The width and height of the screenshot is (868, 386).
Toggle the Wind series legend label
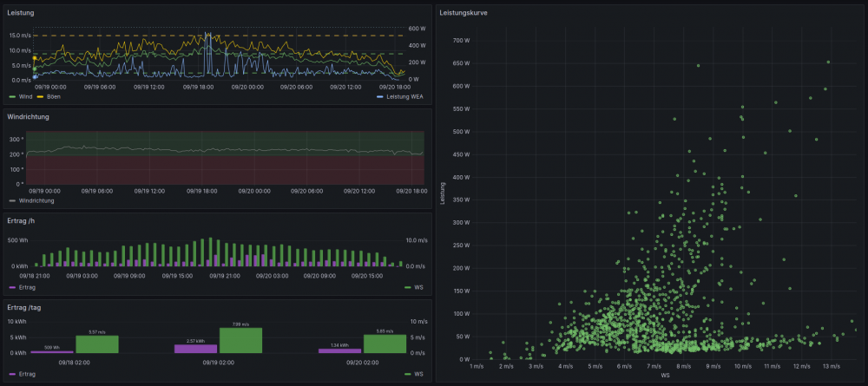[26, 96]
